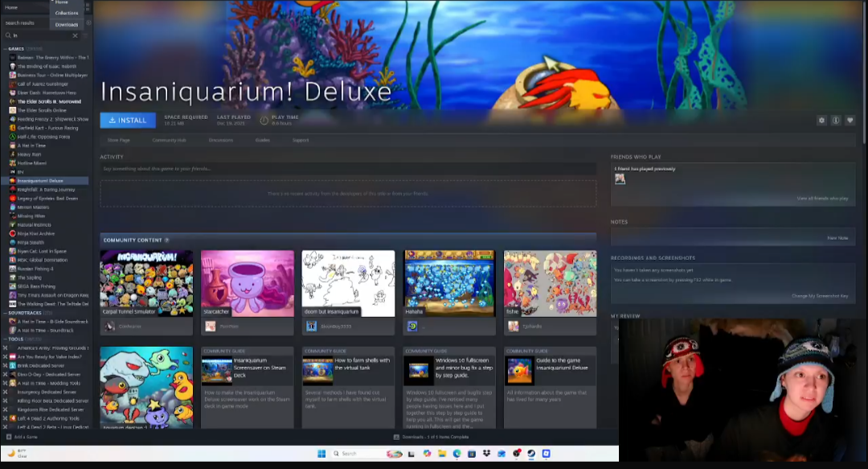
Task: Collapse the TOOLS section
Action: point(5,339)
